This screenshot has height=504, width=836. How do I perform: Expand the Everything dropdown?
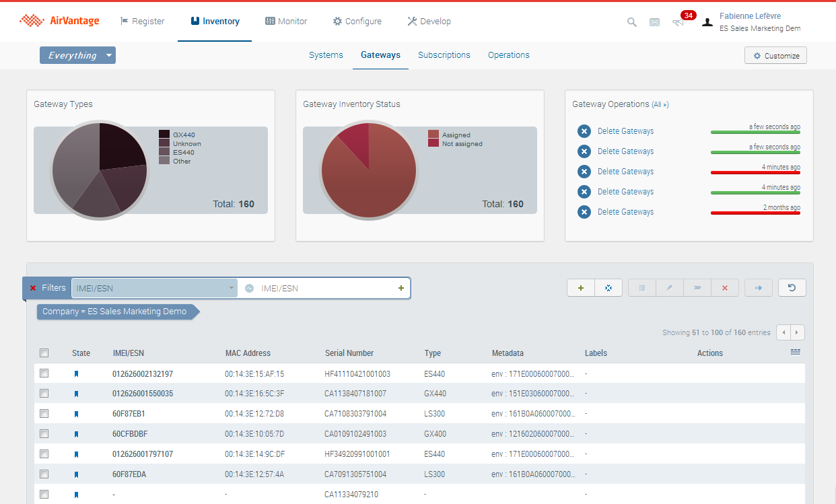[77, 55]
